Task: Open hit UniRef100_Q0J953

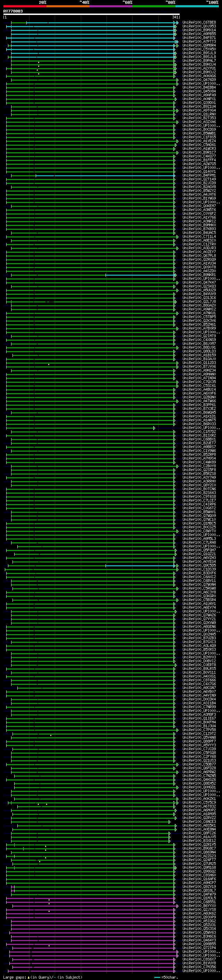Action: coord(199,26)
